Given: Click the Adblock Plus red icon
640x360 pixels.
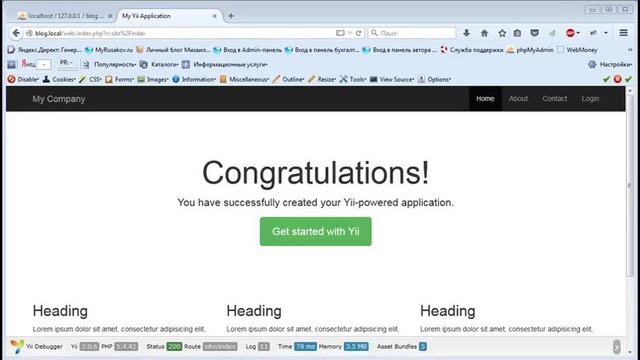Looking at the screenshot, I should click(x=570, y=33).
